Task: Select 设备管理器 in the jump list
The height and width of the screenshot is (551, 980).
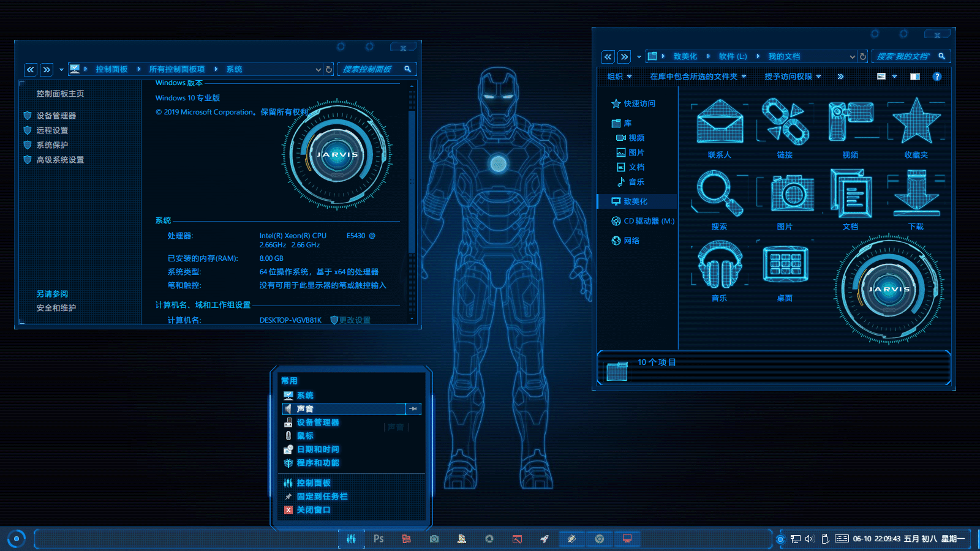Action: (x=352, y=422)
